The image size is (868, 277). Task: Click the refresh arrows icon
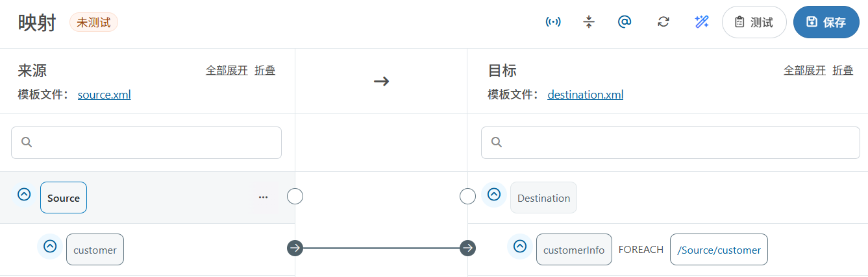(x=663, y=22)
